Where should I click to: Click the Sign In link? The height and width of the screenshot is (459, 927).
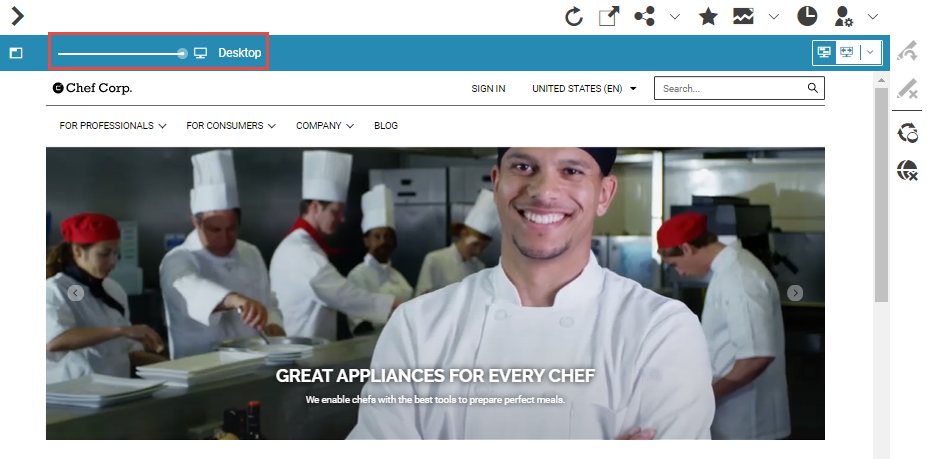[x=488, y=89]
